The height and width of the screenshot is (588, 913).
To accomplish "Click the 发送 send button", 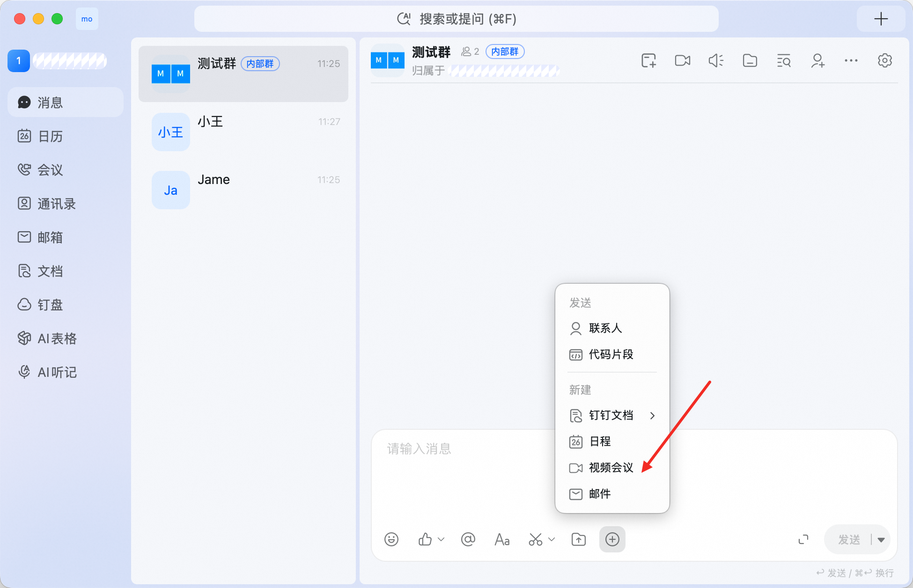I will click(848, 540).
